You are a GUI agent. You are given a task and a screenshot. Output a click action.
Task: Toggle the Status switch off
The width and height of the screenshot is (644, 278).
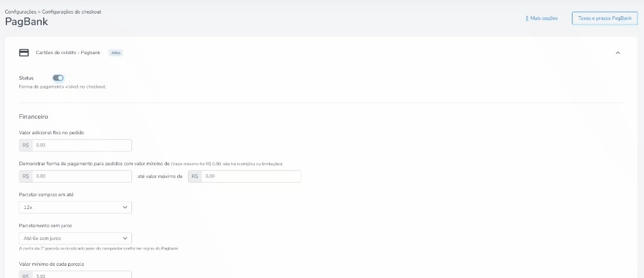click(59, 78)
